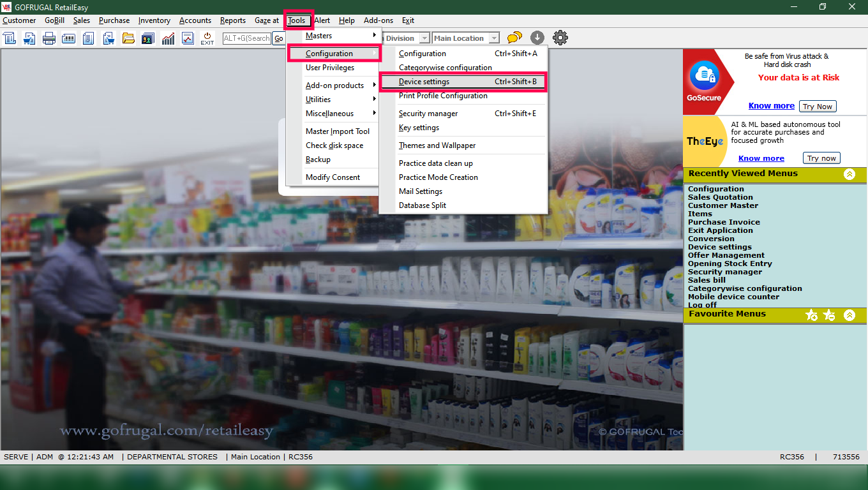The image size is (868, 490).
Task: Open Customer Master from Recently Viewed Menus
Action: tap(723, 205)
